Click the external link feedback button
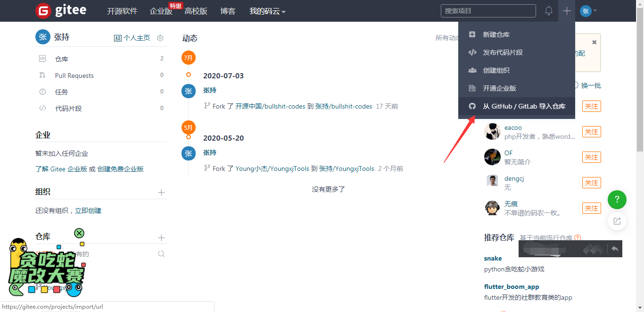The width and height of the screenshot is (644, 312). [617, 221]
